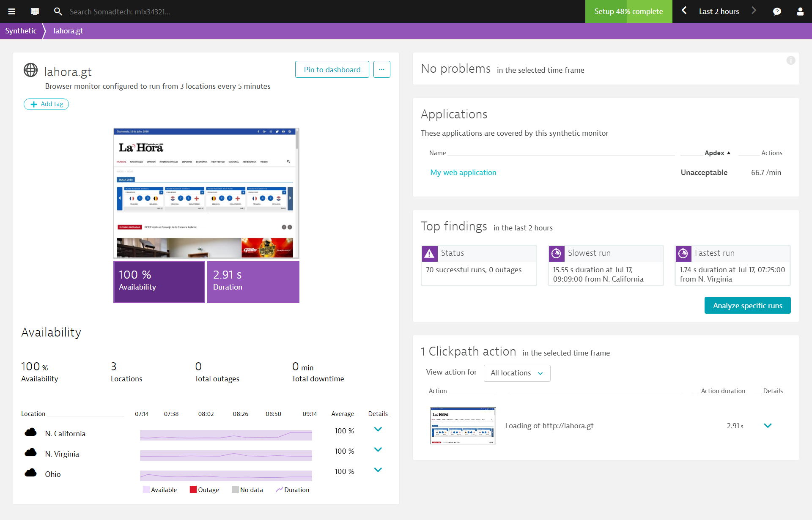Expand Loading of lahora.gt action details
This screenshot has width=812, height=520.
pyautogui.click(x=768, y=426)
